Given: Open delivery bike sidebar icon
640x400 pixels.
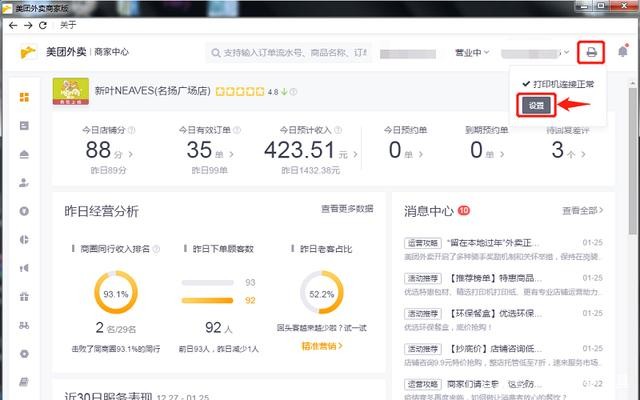Looking at the screenshot, I should [x=24, y=325].
